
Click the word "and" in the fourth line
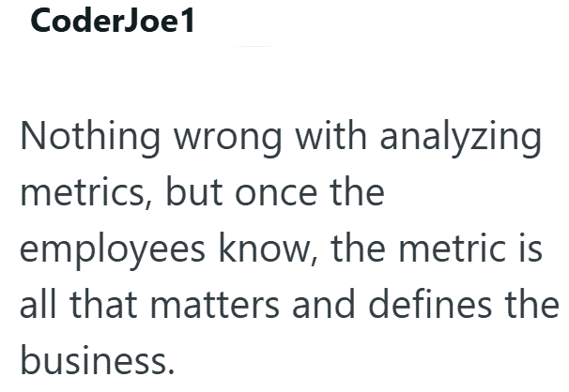coord(323,304)
